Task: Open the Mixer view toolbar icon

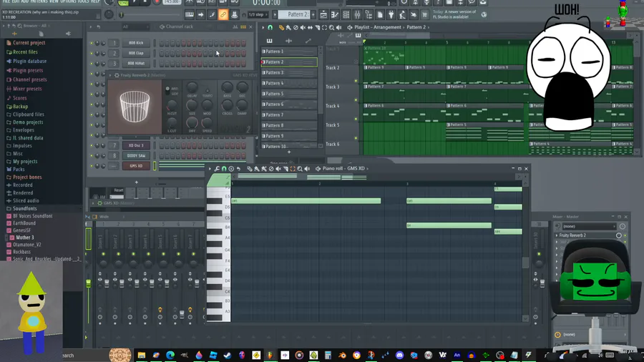Action: 357,15
